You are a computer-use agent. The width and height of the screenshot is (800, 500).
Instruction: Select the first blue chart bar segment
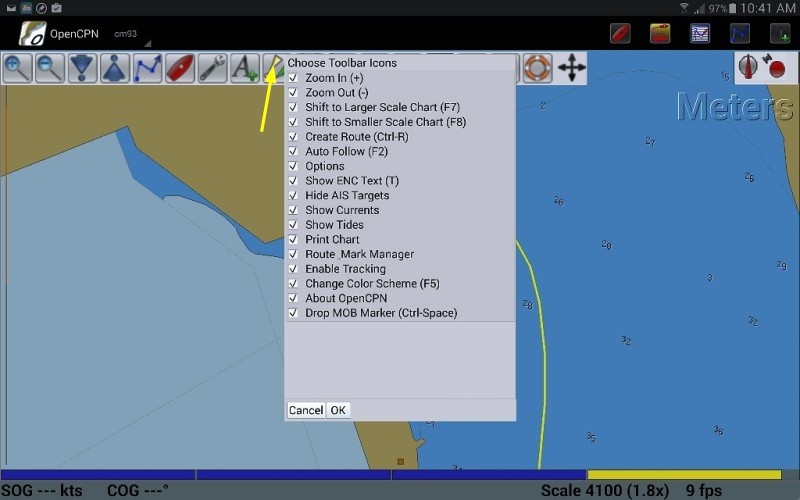[x=98, y=474]
